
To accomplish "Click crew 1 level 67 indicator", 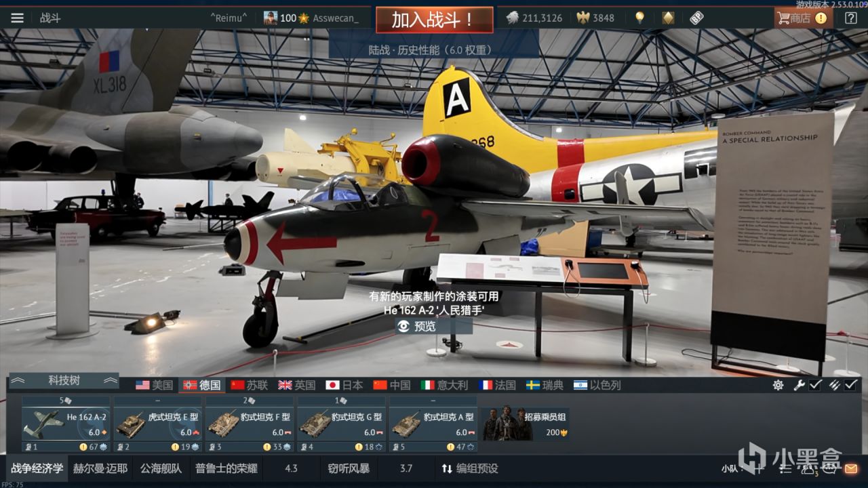I will coord(94,447).
